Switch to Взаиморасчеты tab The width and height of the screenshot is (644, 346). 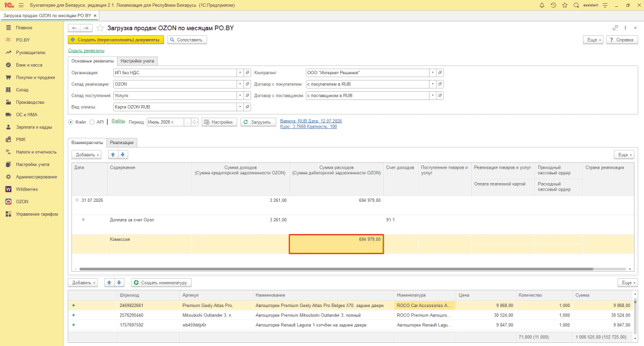click(x=87, y=143)
